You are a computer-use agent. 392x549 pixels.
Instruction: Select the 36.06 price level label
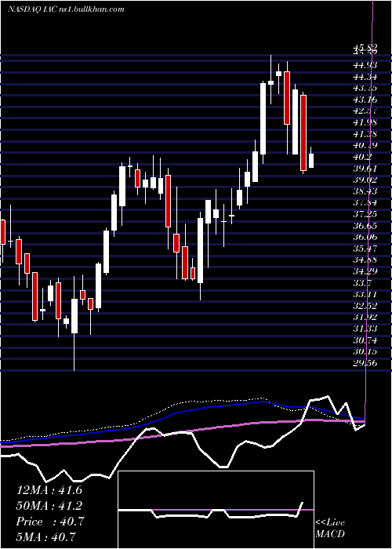(x=365, y=237)
